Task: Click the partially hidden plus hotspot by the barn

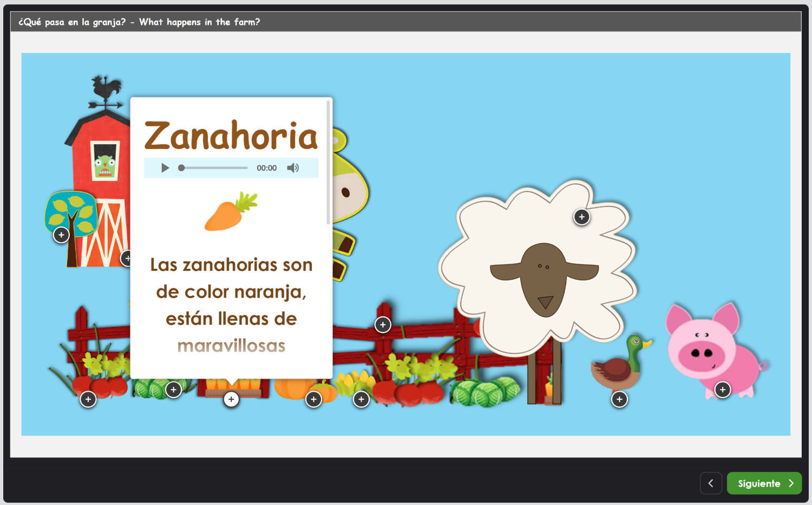Action: pos(126,258)
